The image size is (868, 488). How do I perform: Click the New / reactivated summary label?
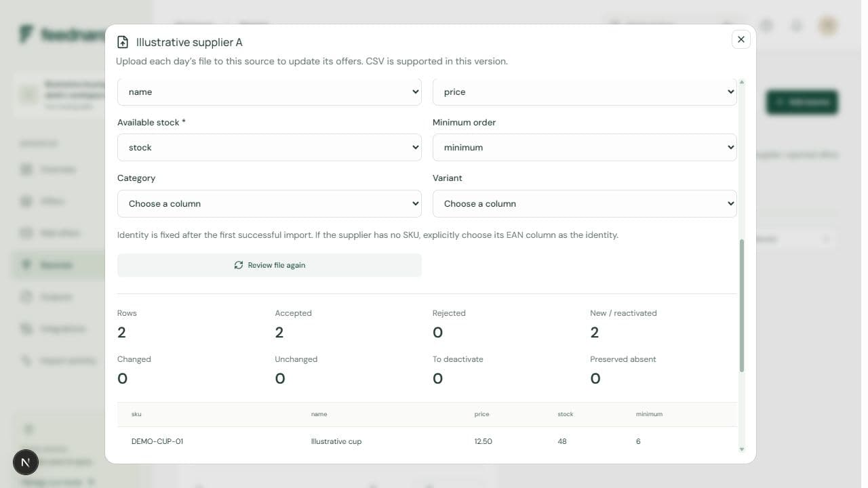click(x=623, y=313)
